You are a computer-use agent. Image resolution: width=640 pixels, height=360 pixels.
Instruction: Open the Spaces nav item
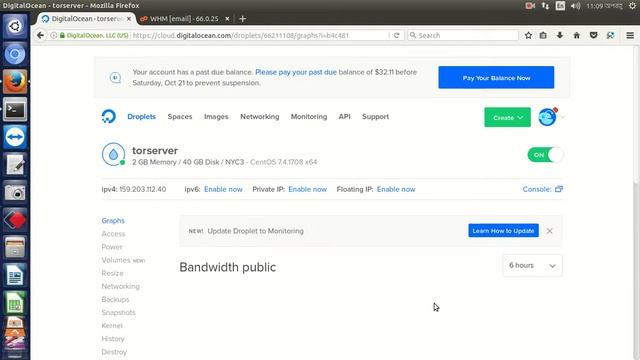[x=180, y=117]
